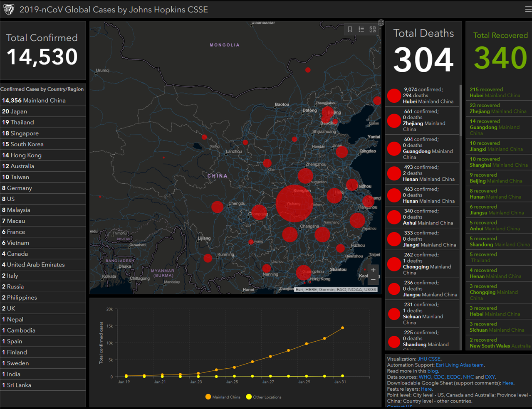Select Mainland China in country list

pos(43,100)
